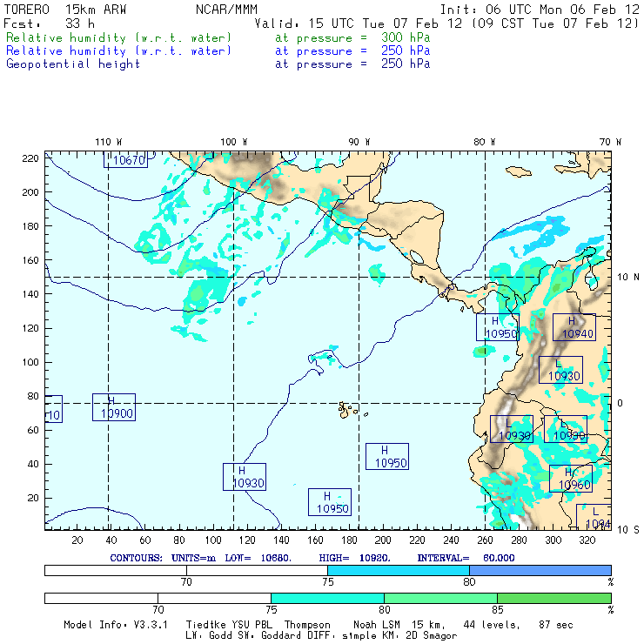The height and width of the screenshot is (644, 644).
Task: Select the 'INTERVAL= 60.000' contour text
Action: [x=466, y=558]
